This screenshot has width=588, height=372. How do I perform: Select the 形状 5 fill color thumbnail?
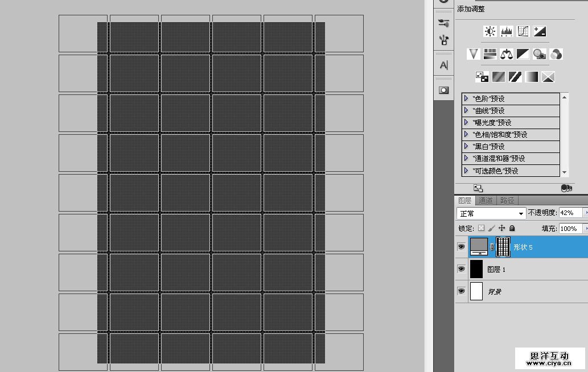(479, 247)
